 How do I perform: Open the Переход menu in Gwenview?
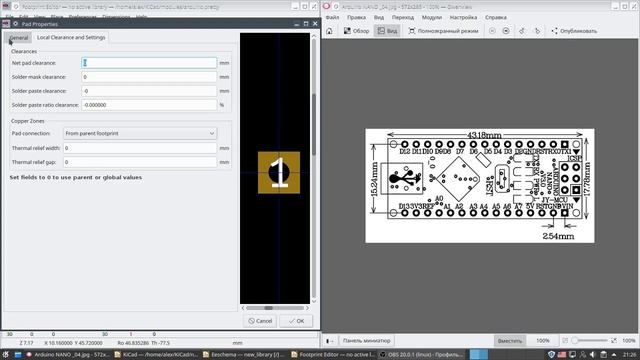point(403,17)
